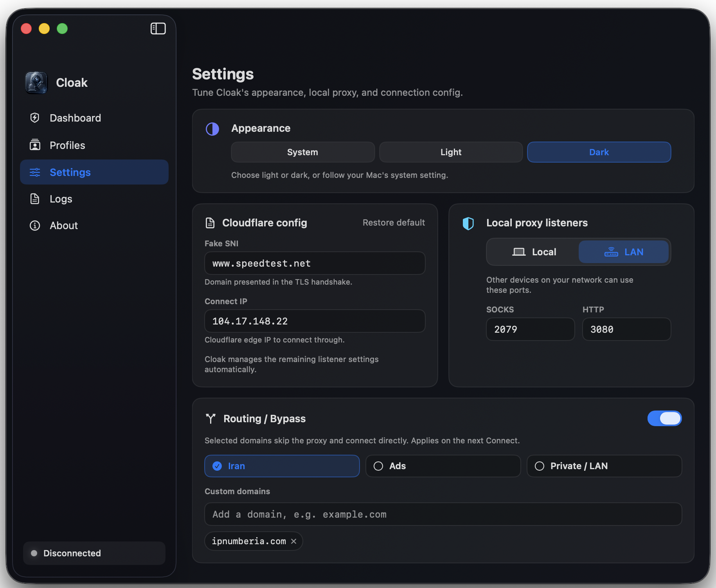Click the Add a domain input field

443,514
